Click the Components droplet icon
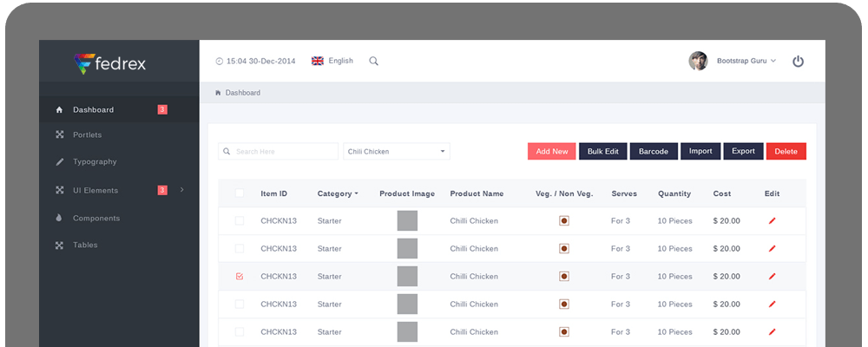Image resolution: width=868 pixels, height=347 pixels. click(60, 218)
